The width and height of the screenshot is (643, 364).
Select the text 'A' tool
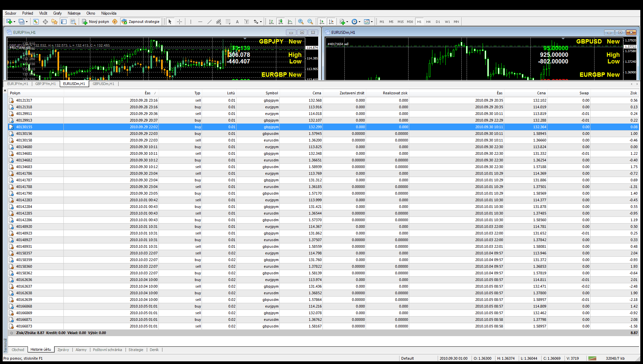pos(237,22)
